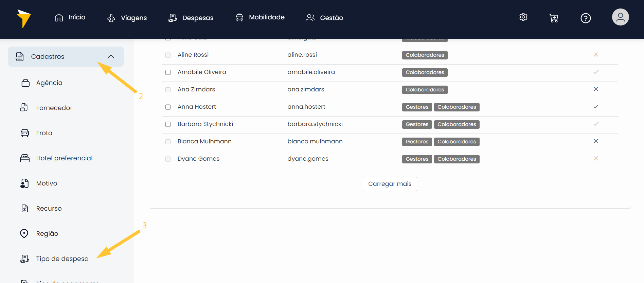
Task: Click the Carregar mais button
Action: point(390,184)
